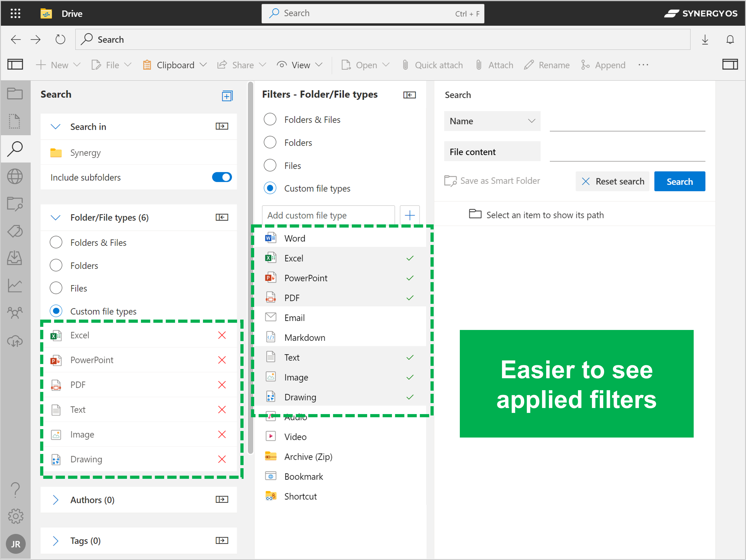This screenshot has width=746, height=560.
Task: Remove Text from applied filters
Action: click(222, 410)
